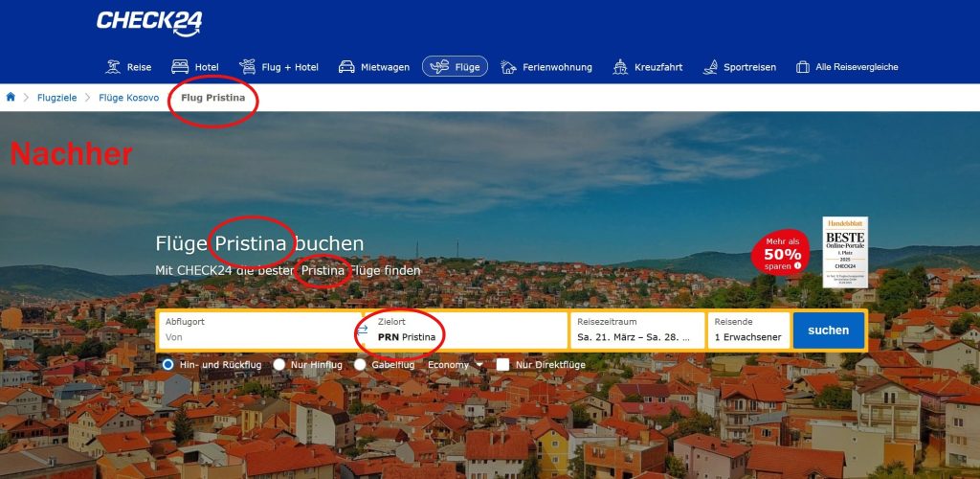Select the Hin- und Rückflug radio button
The image size is (980, 479).
coord(168,365)
